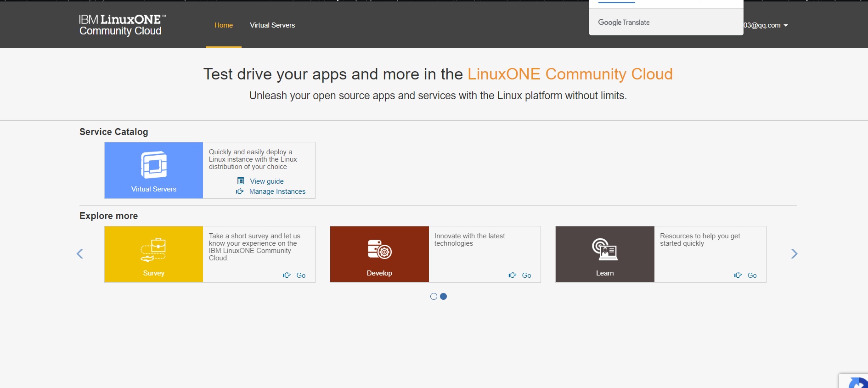The height and width of the screenshot is (388, 868).
Task: Click the 'Quickly and easily deploy' description text
Action: 253,159
